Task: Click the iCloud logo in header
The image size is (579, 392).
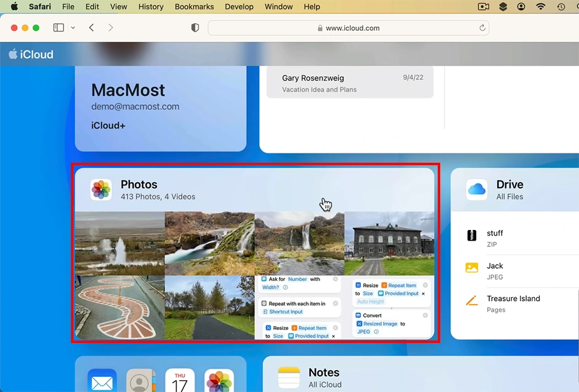Action: coord(31,54)
